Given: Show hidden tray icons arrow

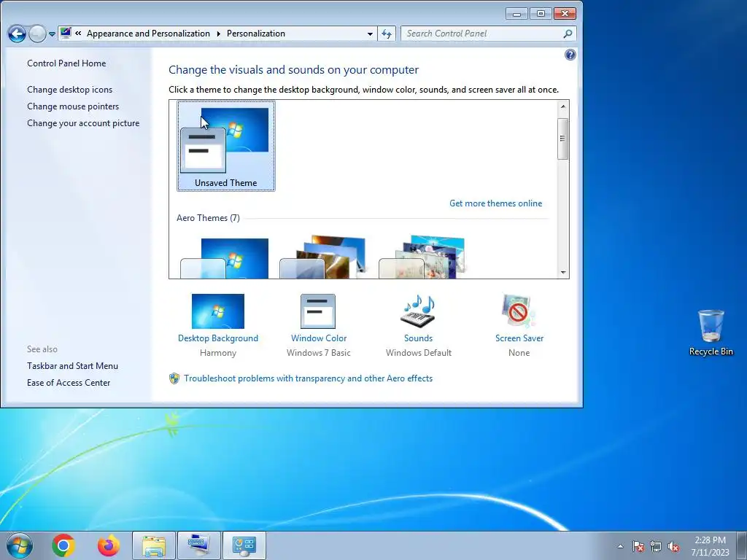Looking at the screenshot, I should [620, 546].
